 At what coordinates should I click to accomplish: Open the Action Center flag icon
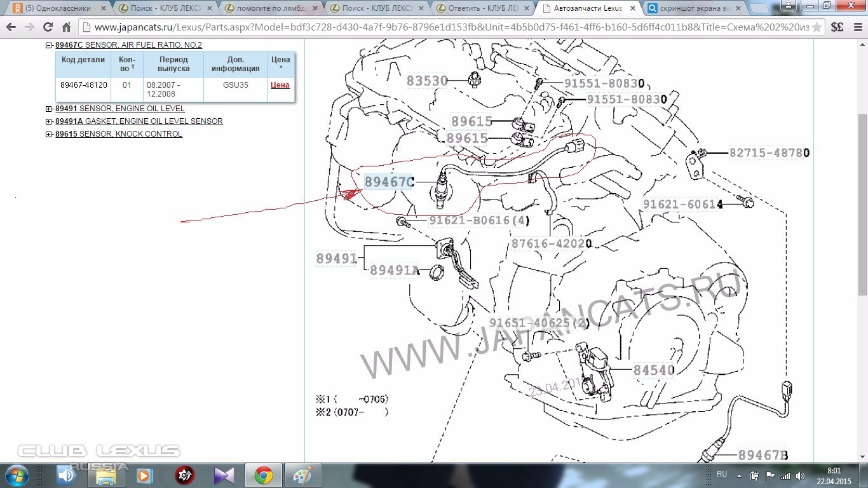pos(770,475)
